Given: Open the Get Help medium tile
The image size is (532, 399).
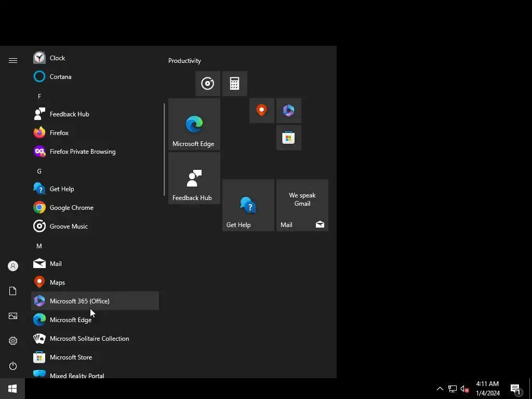Looking at the screenshot, I should pos(248,205).
